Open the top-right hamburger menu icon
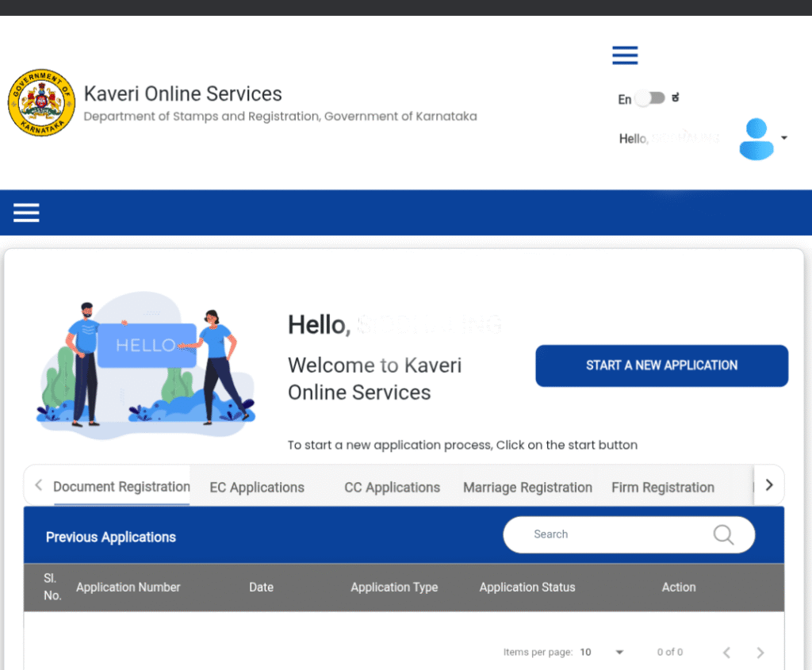 pyautogui.click(x=625, y=56)
